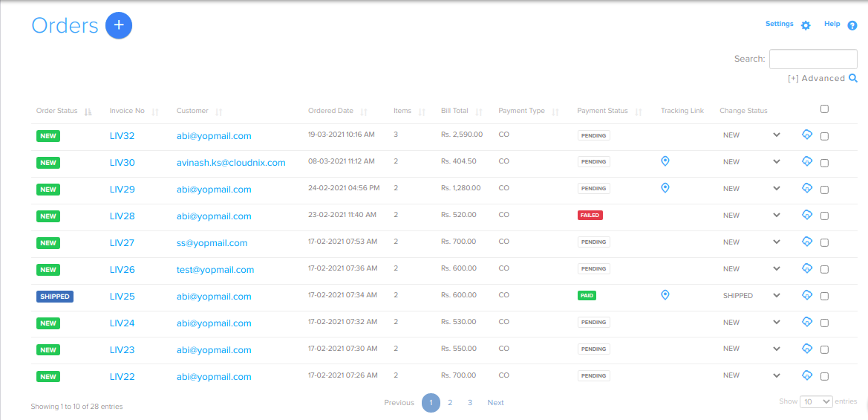Screen dimensions: 868x420
Task: Open the Settings gear icon
Action: [x=806, y=25]
